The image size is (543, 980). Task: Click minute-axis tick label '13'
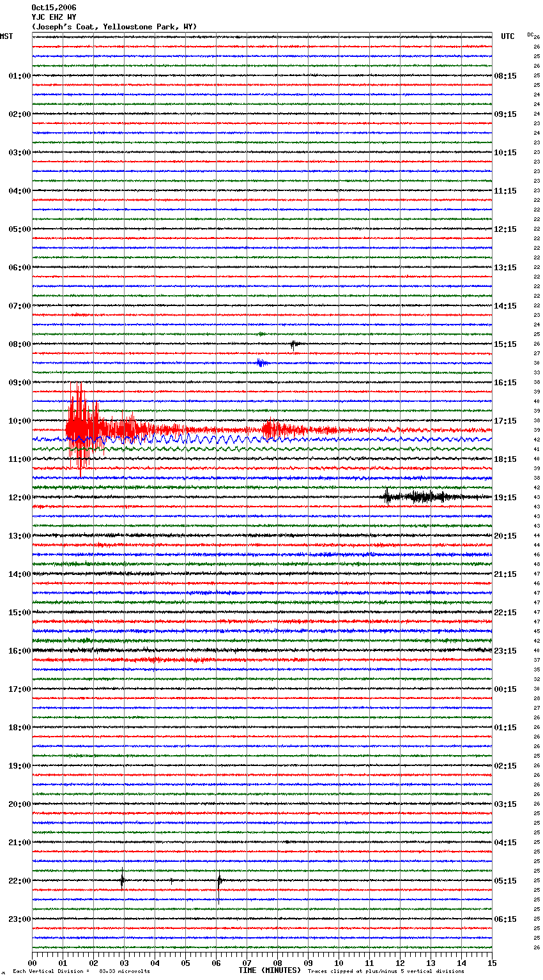tap(431, 963)
